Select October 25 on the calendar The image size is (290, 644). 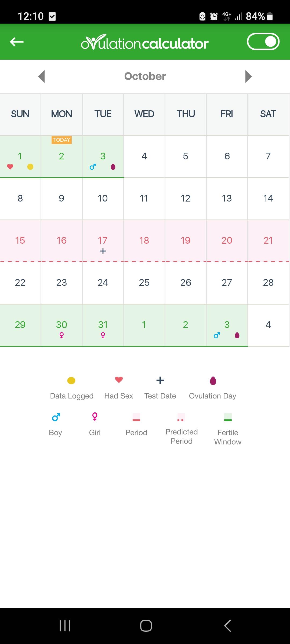coord(144,283)
